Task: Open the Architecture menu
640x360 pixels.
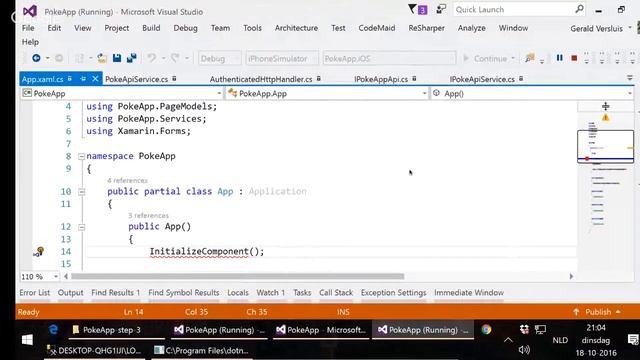Action: click(296, 28)
